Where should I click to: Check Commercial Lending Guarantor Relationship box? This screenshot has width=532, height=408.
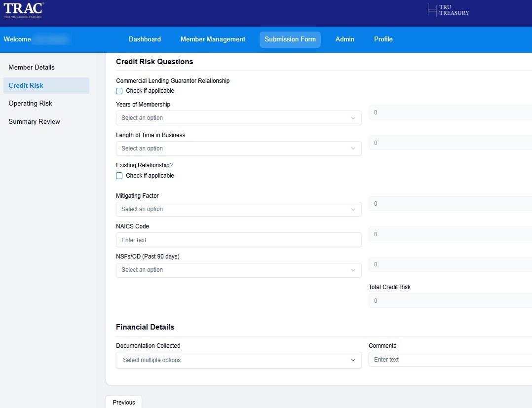pos(119,91)
